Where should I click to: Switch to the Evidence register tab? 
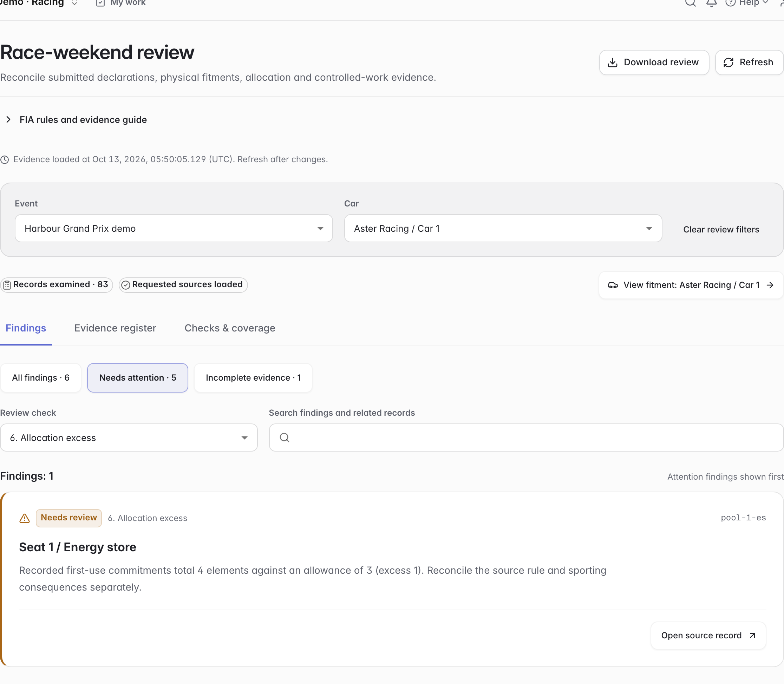pos(115,328)
